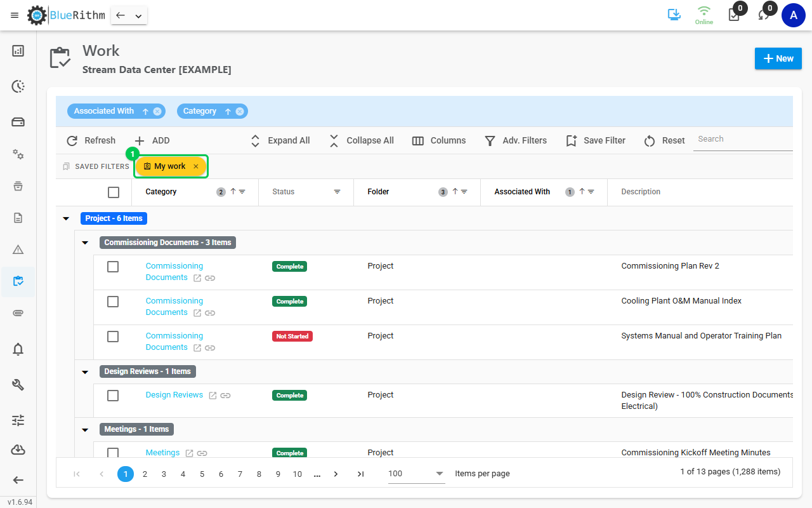Open the attachments paperclip sidebar icon
Screen dimensions: 812x508
coord(18,313)
